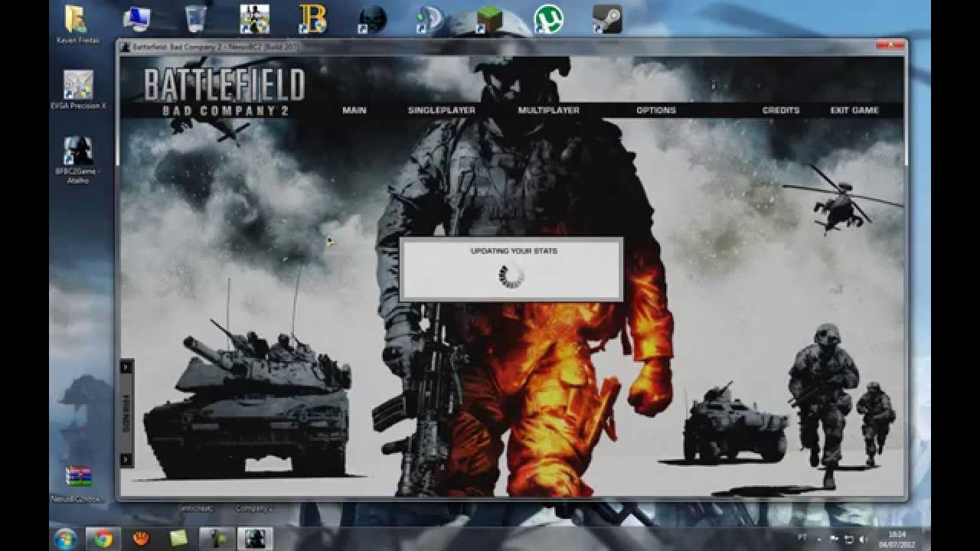
Task: Click the volume icon in system tray
Action: click(x=863, y=539)
